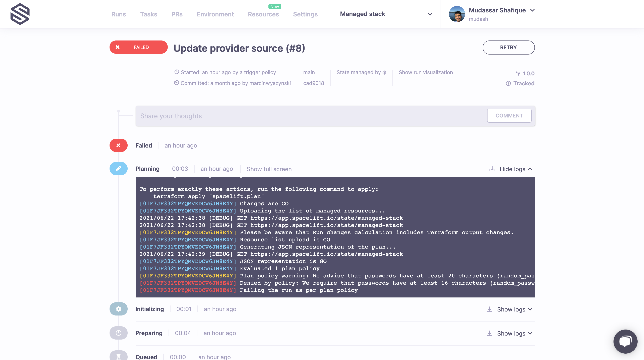
Task: Click Show run visualization link
Action: 426,72
